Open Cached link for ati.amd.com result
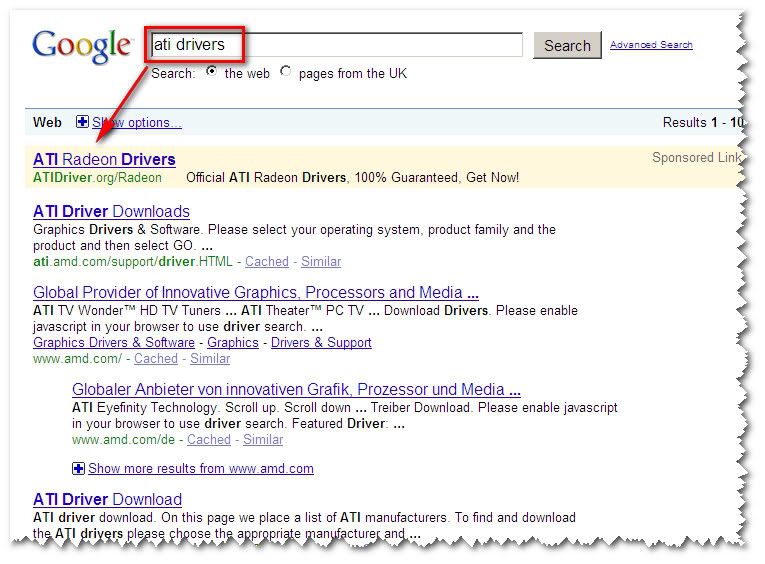Screen dimensions: 765x564 (x=267, y=262)
